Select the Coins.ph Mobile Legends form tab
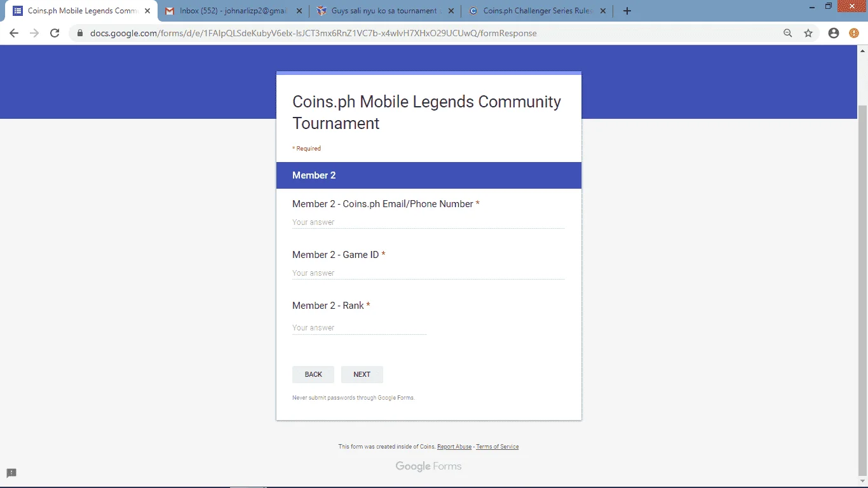The height and width of the screenshot is (488, 868). click(82, 11)
